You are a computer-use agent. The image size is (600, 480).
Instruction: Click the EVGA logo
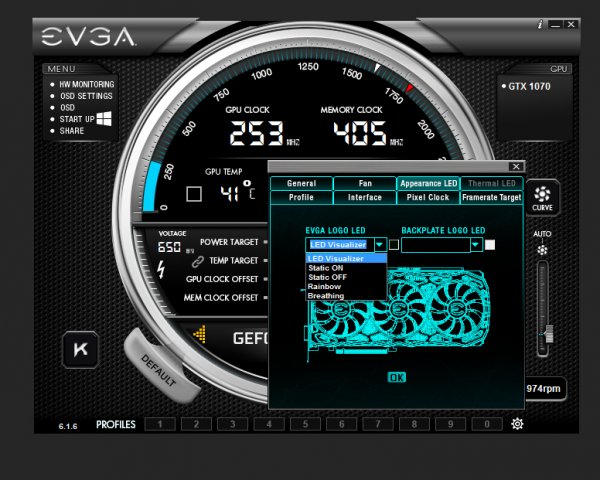click(88, 36)
